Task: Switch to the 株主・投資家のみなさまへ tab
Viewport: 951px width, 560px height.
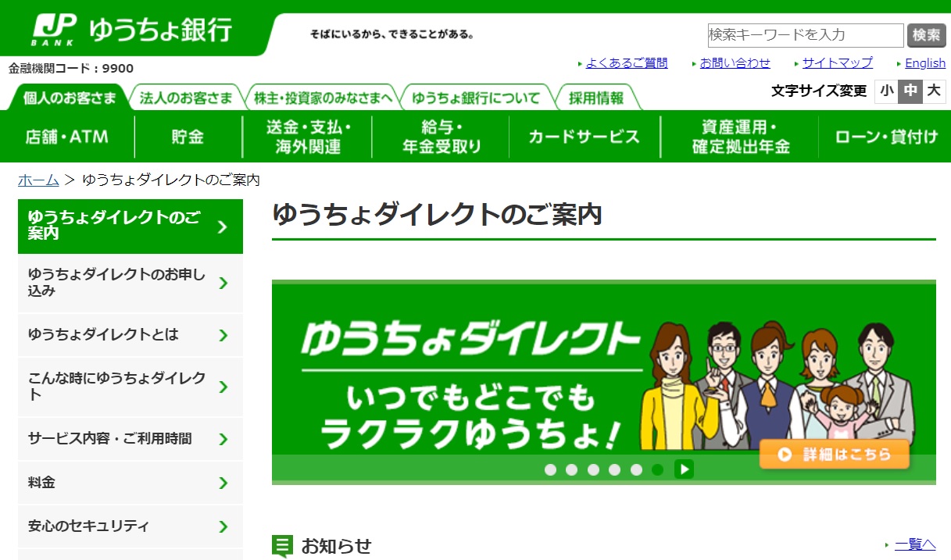Action: 323,98
